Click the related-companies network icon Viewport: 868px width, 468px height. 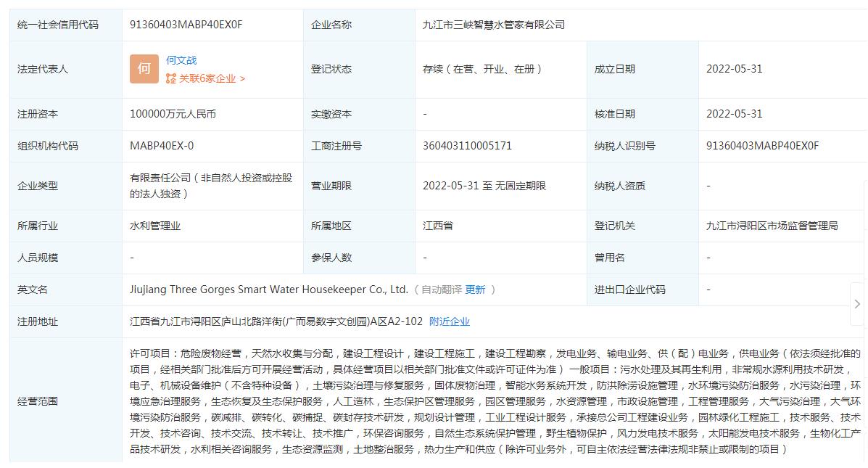[x=171, y=78]
